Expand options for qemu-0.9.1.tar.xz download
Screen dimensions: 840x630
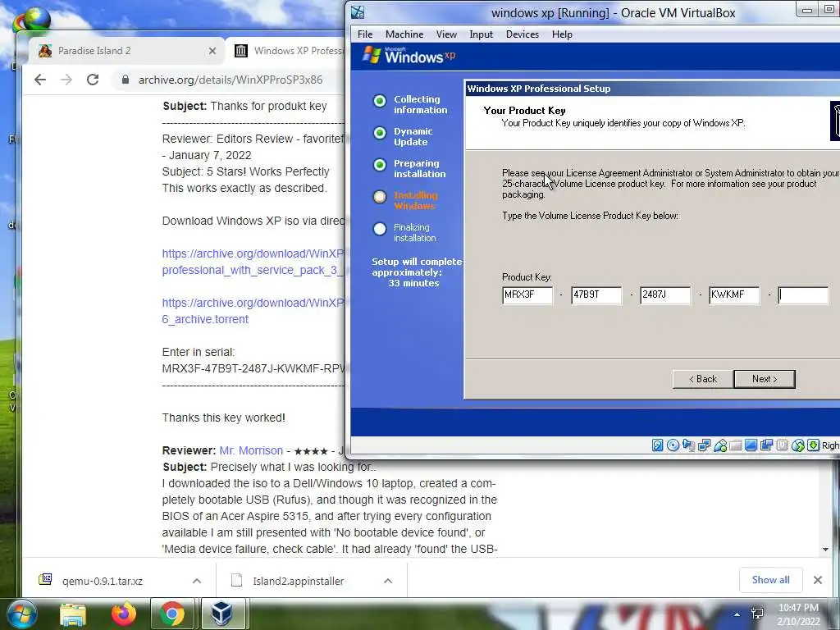click(x=197, y=581)
